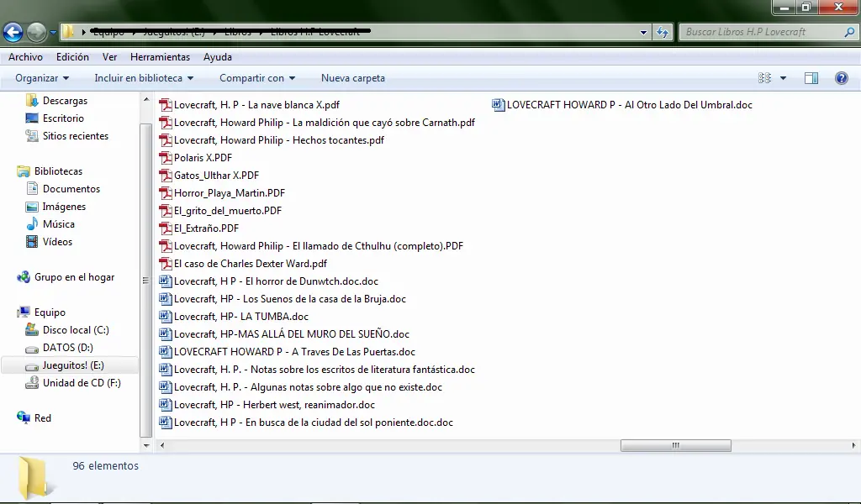Select PDF icon of Hechos tocantes.pdf

pyautogui.click(x=166, y=139)
